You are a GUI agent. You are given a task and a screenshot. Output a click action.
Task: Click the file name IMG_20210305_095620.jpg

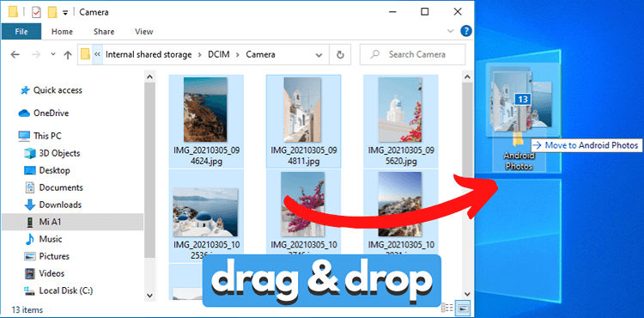coord(400,156)
